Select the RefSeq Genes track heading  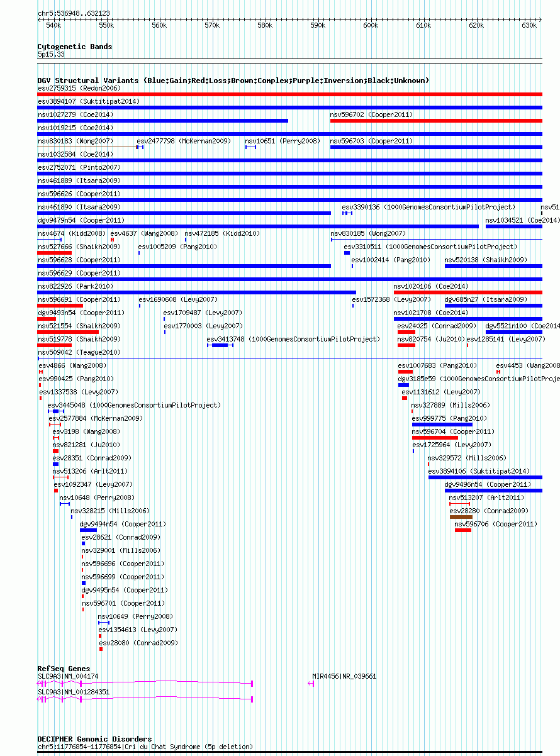coord(64,669)
